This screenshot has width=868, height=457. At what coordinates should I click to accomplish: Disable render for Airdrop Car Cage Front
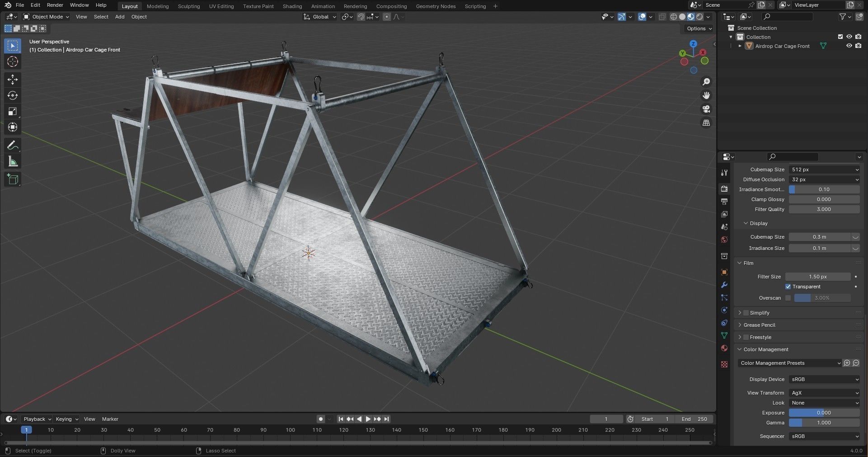tap(859, 46)
